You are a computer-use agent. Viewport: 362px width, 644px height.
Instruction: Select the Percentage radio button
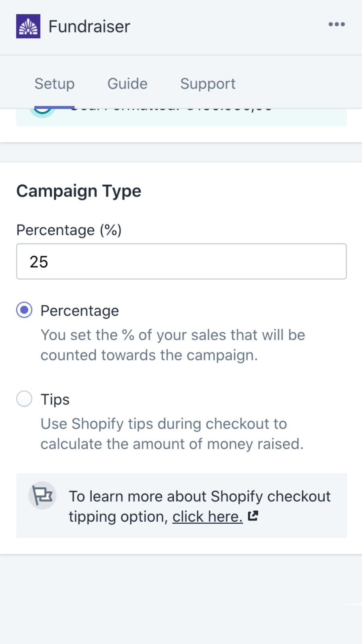[x=24, y=310]
